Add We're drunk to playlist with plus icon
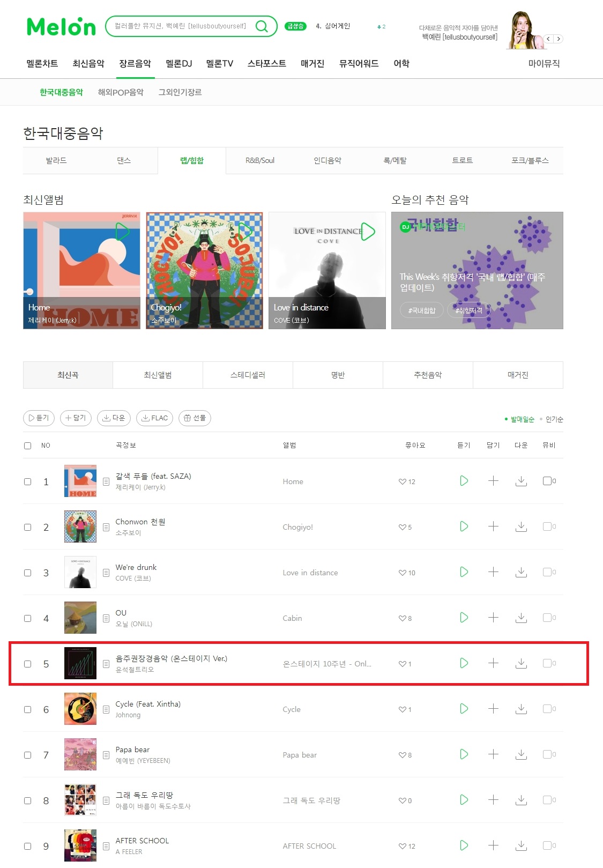Viewport: 603px width, 868px height. point(493,572)
